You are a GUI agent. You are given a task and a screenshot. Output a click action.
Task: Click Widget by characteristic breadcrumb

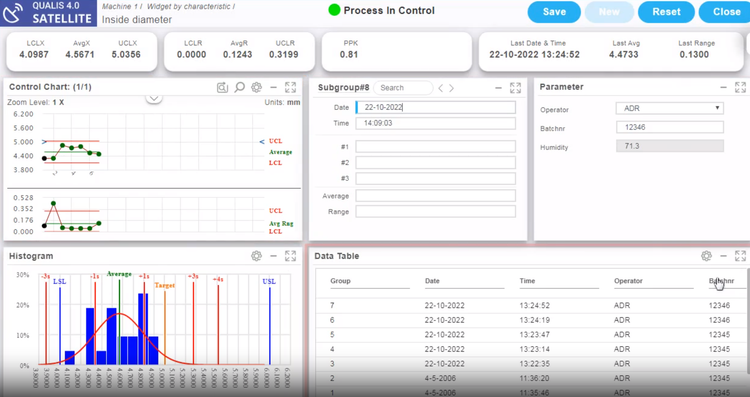(x=189, y=7)
